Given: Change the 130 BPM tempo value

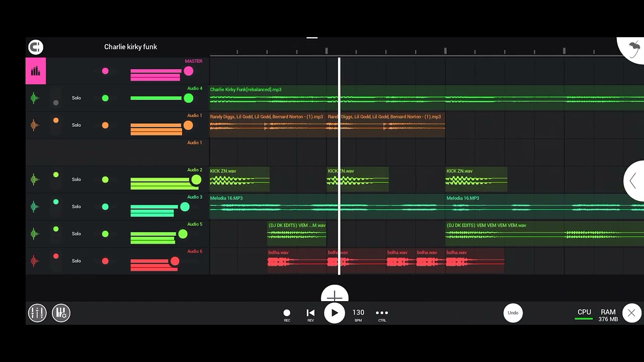Looking at the screenshot, I should (x=358, y=315).
